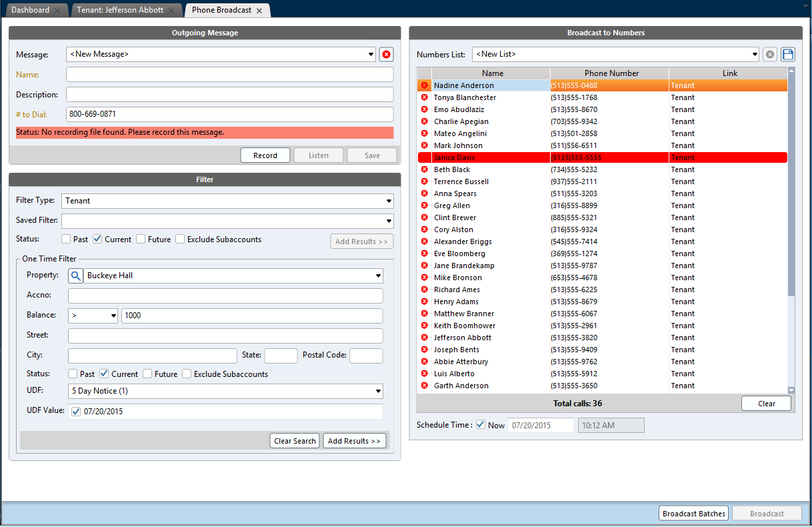This screenshot has height=527, width=812.
Task: Click the Accno input field
Action: [x=225, y=296]
